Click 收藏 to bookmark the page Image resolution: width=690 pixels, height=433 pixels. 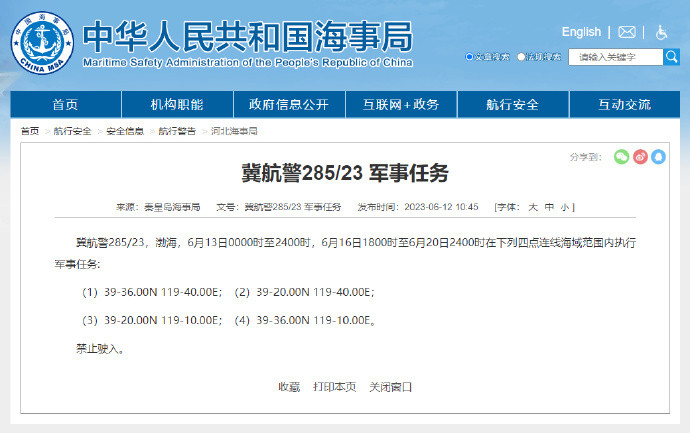point(289,387)
